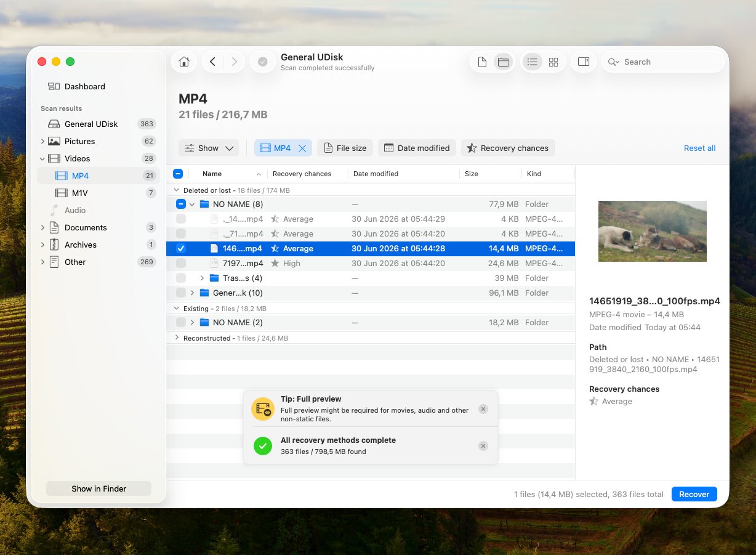Dismiss All recovery methods complete notice

coord(483,446)
